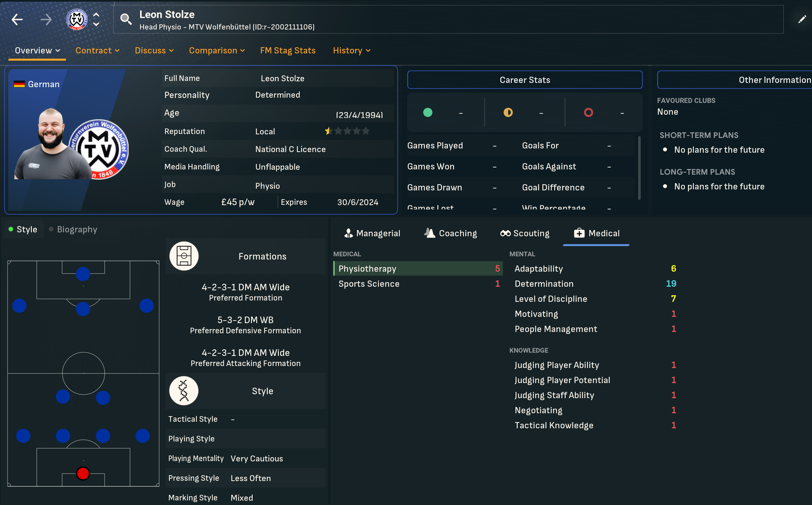Open the Coaching attributes tab
The image size is (812, 505).
pyautogui.click(x=451, y=233)
